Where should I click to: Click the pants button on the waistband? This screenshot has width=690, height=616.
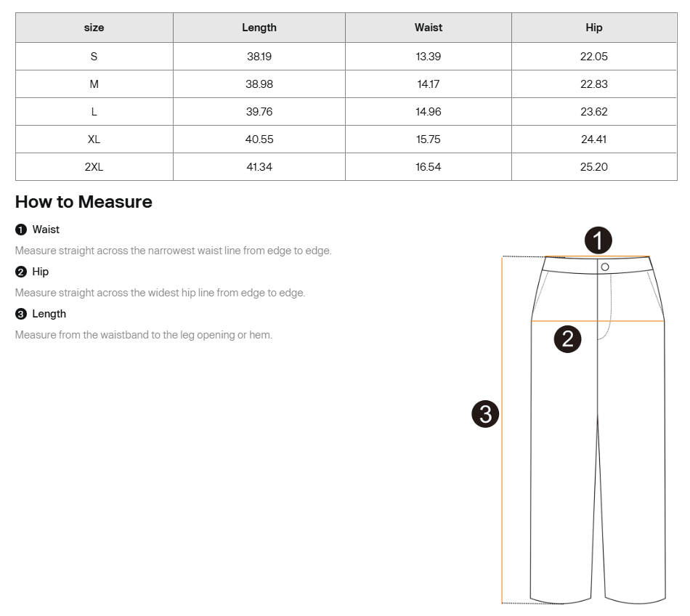(x=604, y=267)
